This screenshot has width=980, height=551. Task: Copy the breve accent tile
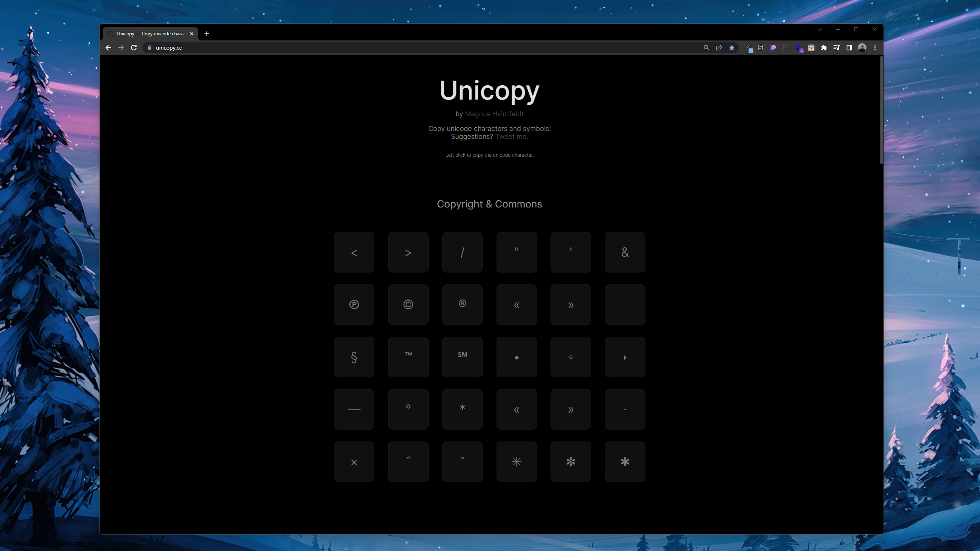[462, 462]
